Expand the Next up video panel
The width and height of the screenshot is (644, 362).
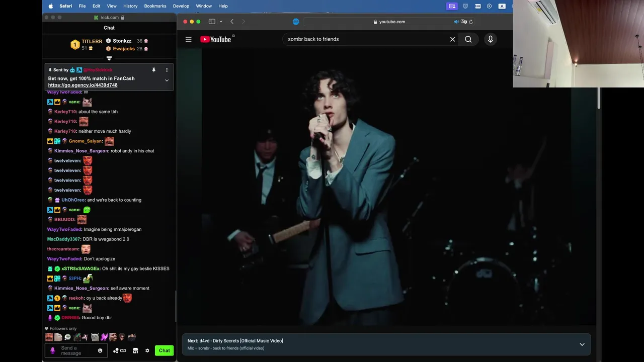click(x=582, y=344)
